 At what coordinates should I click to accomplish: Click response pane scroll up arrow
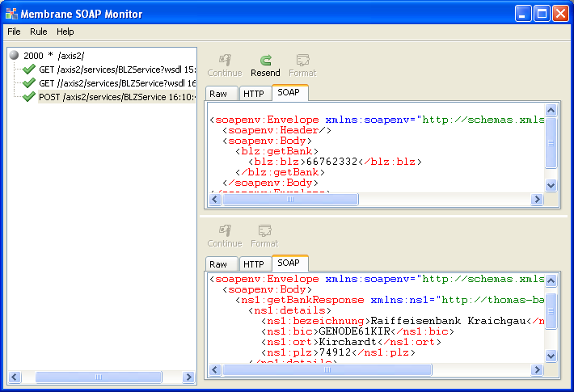click(551, 280)
